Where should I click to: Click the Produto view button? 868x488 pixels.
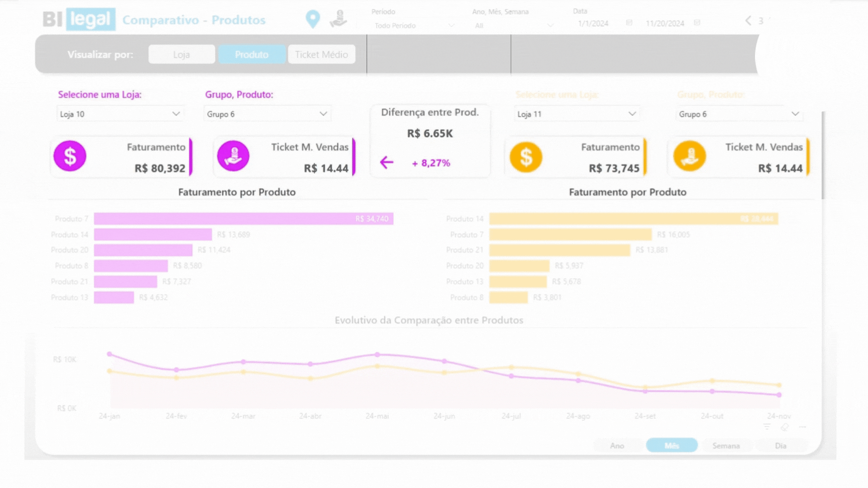[x=251, y=55]
